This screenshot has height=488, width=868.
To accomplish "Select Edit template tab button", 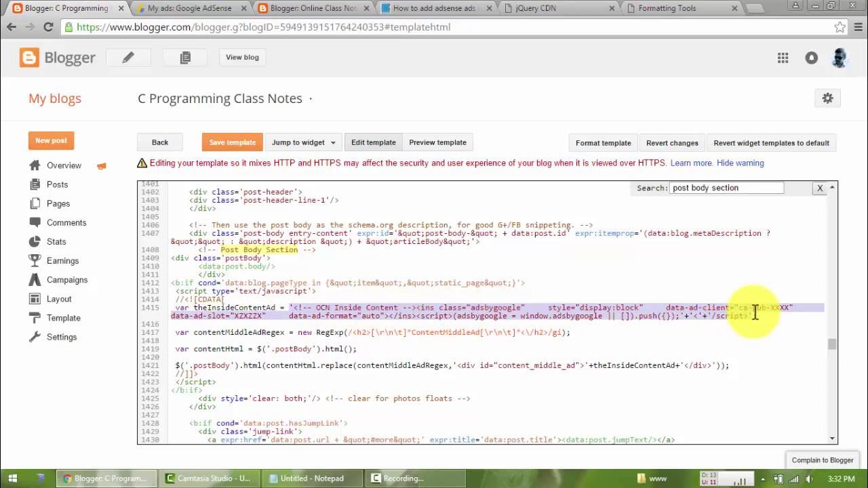I will [x=374, y=142].
